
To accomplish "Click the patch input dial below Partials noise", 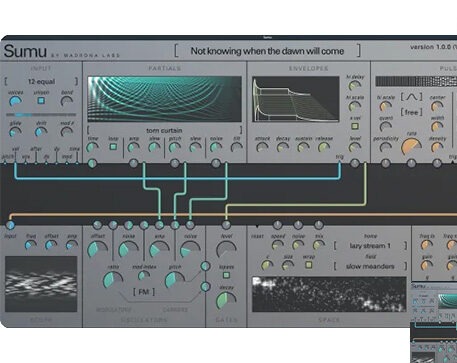I will (216, 163).
